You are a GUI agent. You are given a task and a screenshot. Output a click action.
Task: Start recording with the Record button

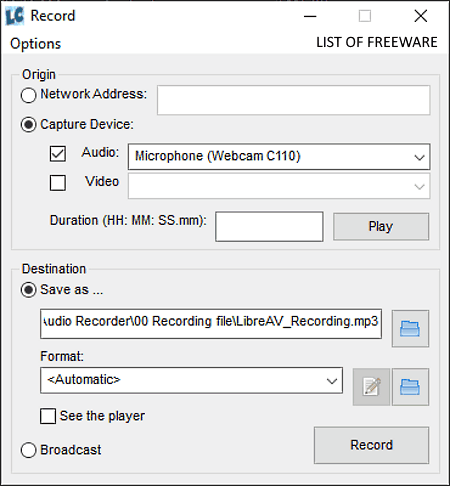tap(371, 445)
